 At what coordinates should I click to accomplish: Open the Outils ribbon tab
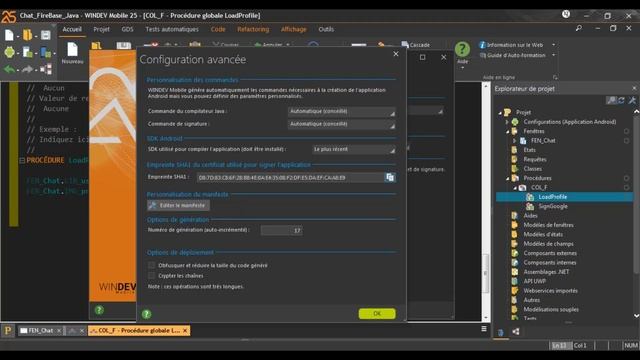click(x=326, y=29)
